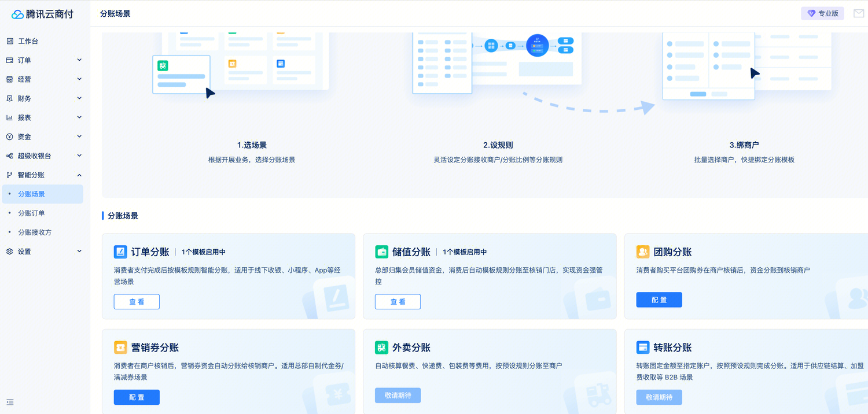This screenshot has height=414, width=868.
Task: Select the 订单 orders icon in the sidebar
Action: tap(11, 60)
